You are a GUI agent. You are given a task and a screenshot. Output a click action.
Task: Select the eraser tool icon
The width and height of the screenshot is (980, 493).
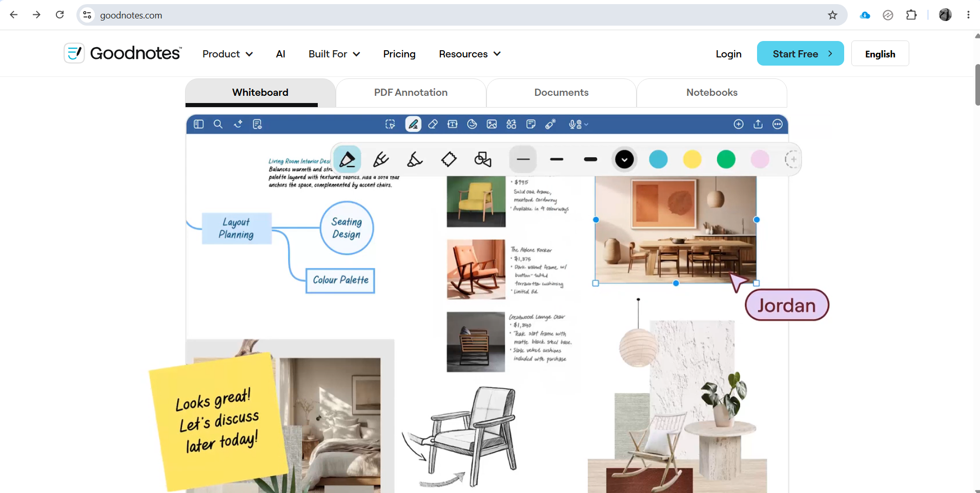point(433,124)
